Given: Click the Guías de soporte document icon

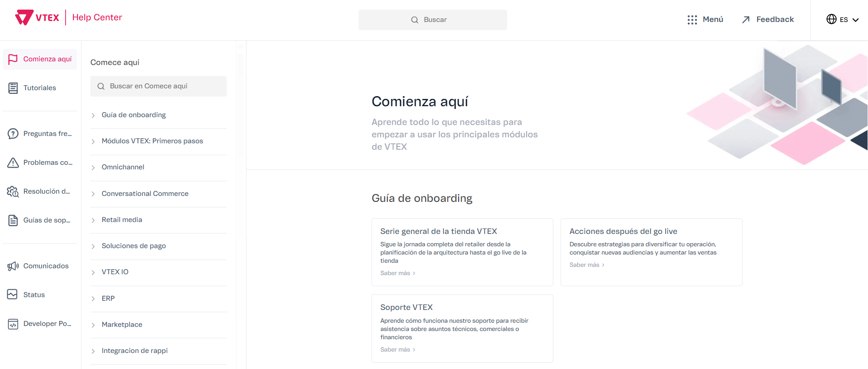Looking at the screenshot, I should (13, 220).
